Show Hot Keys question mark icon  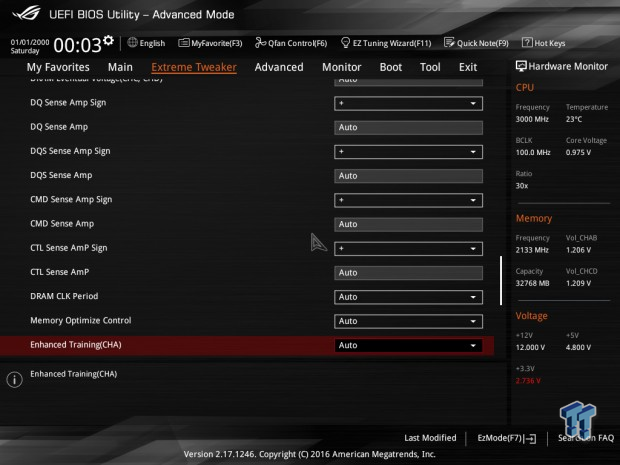(527, 42)
